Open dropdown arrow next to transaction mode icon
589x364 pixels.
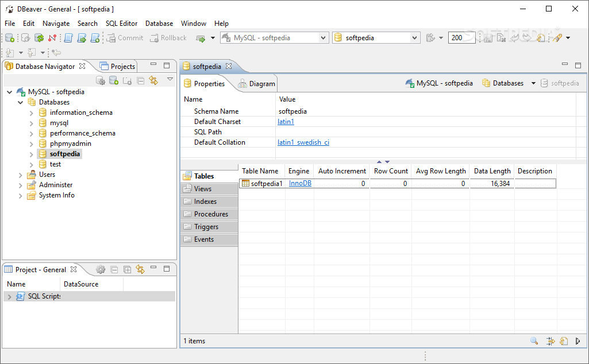pyautogui.click(x=213, y=38)
